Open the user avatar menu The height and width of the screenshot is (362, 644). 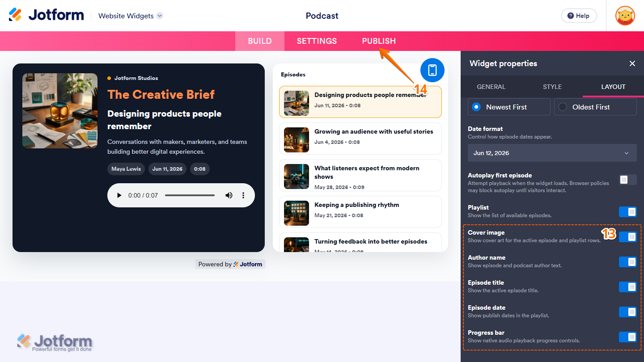click(x=625, y=16)
